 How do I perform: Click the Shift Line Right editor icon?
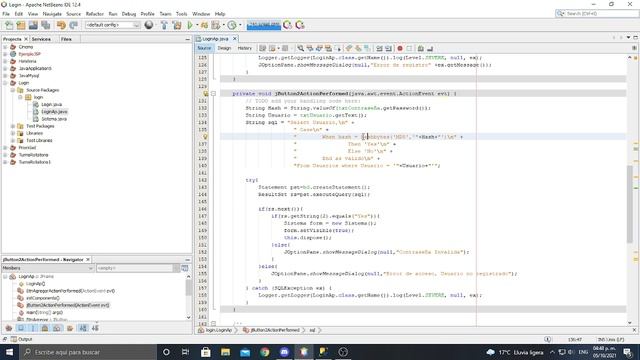(x=388, y=48)
